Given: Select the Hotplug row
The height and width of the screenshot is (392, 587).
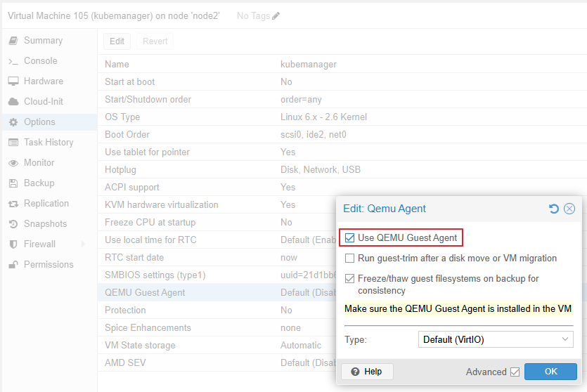Looking at the screenshot, I should (342, 169).
